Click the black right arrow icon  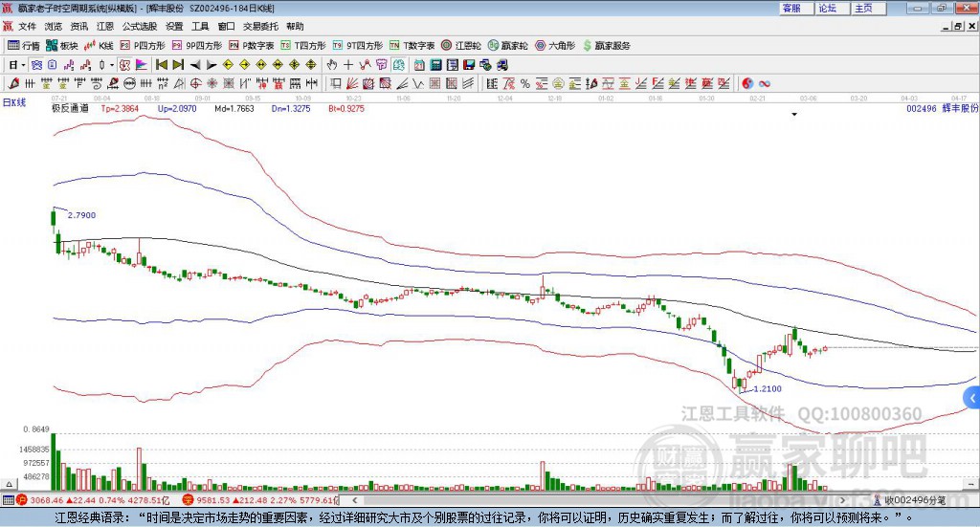pyautogui.click(x=212, y=65)
